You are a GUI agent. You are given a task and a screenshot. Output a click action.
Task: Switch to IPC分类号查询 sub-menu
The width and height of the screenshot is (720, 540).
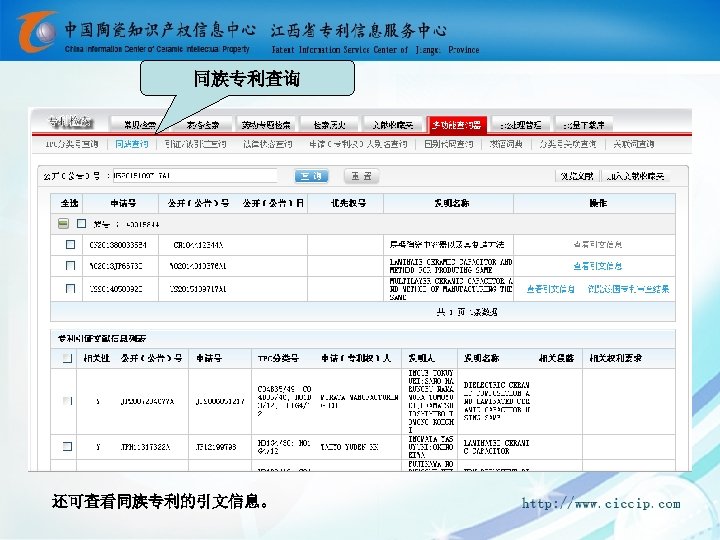point(72,144)
